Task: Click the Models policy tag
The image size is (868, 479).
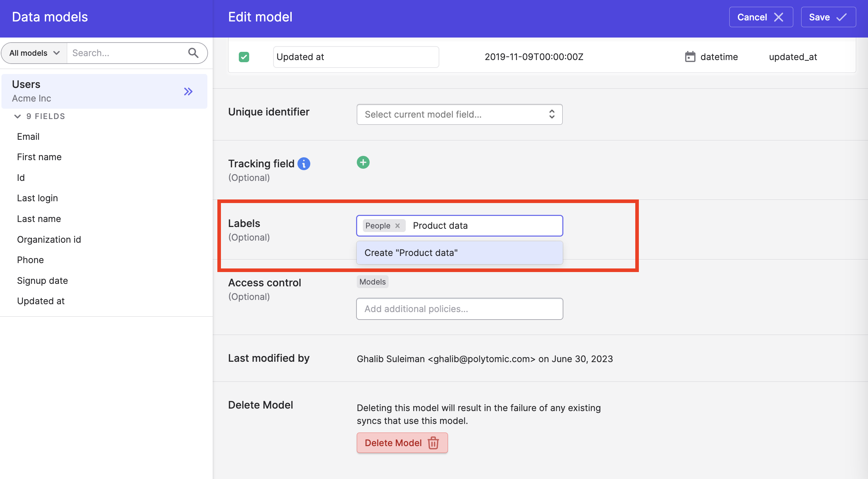Action: tap(372, 282)
